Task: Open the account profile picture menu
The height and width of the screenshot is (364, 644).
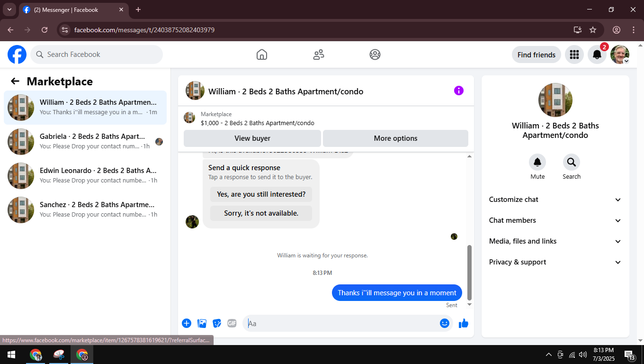Action: pyautogui.click(x=620, y=55)
